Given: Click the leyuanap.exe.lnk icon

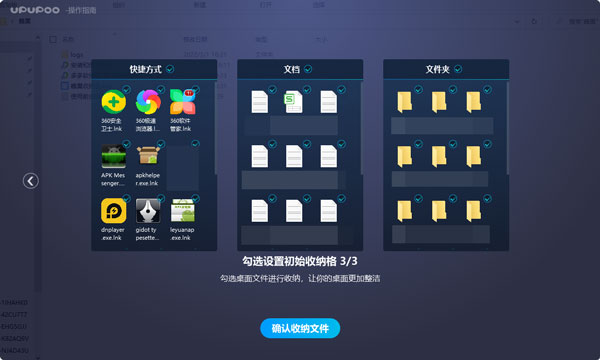Looking at the screenshot, I should 183,211.
